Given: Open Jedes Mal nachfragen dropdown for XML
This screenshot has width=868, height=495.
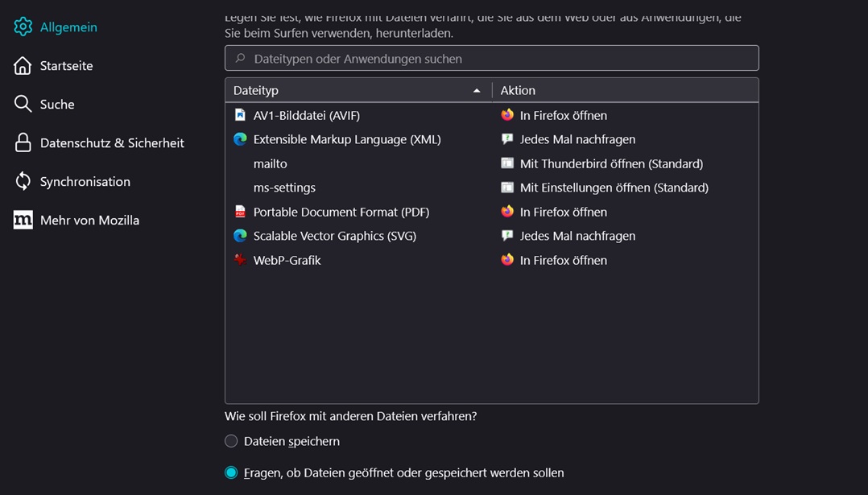Looking at the screenshot, I should pos(572,139).
